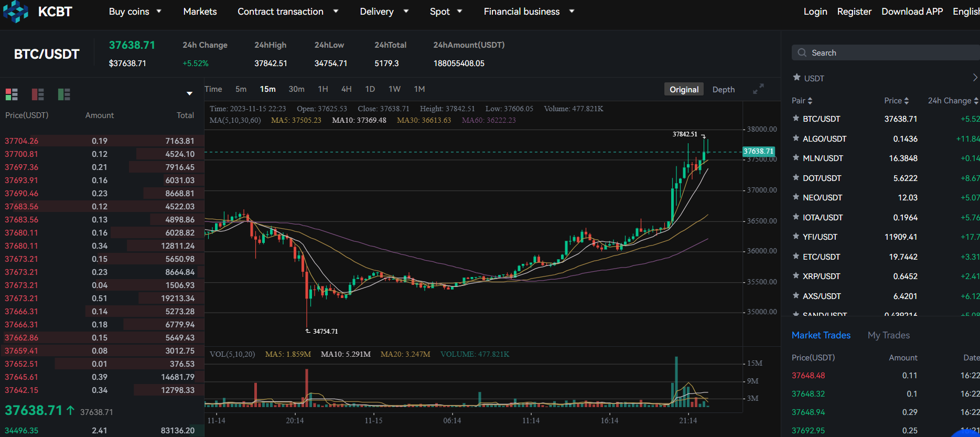Open the Market Trades tab
Screen dimensions: 980x437
pyautogui.click(x=821, y=335)
